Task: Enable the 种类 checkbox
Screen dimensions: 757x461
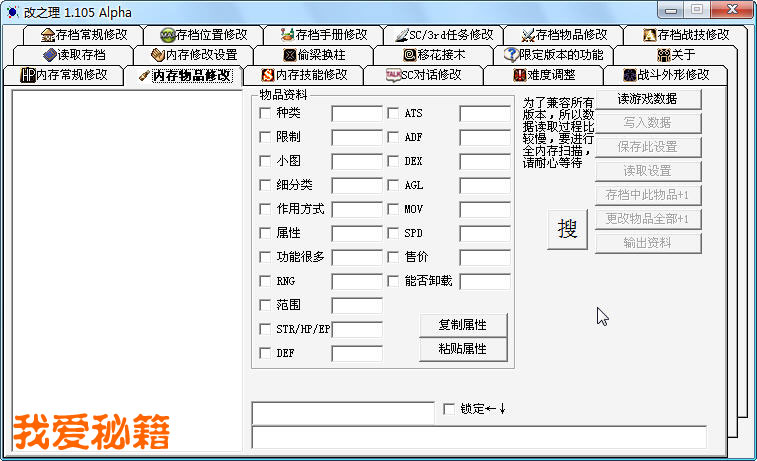Action: [x=265, y=113]
